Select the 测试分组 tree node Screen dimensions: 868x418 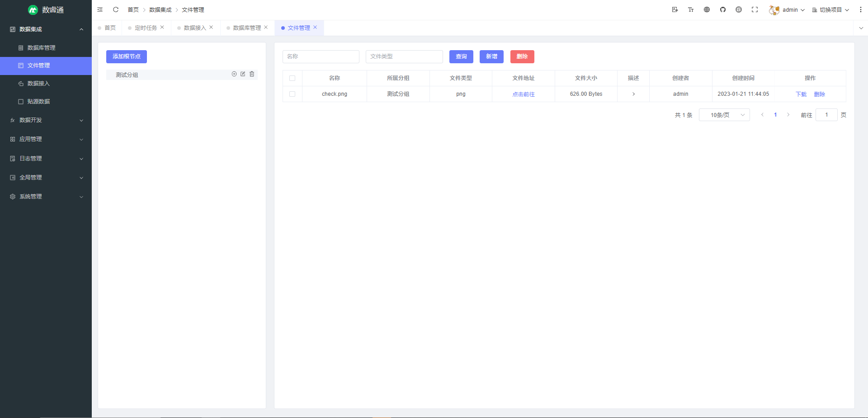(182, 75)
